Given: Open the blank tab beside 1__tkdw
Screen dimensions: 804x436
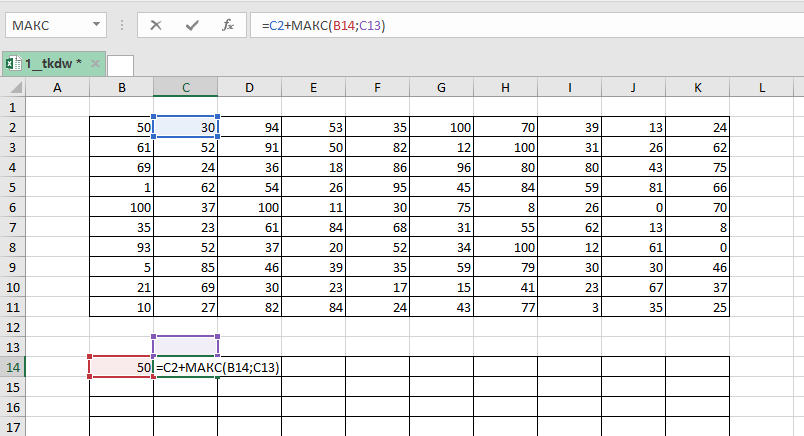Looking at the screenshot, I should (x=120, y=64).
